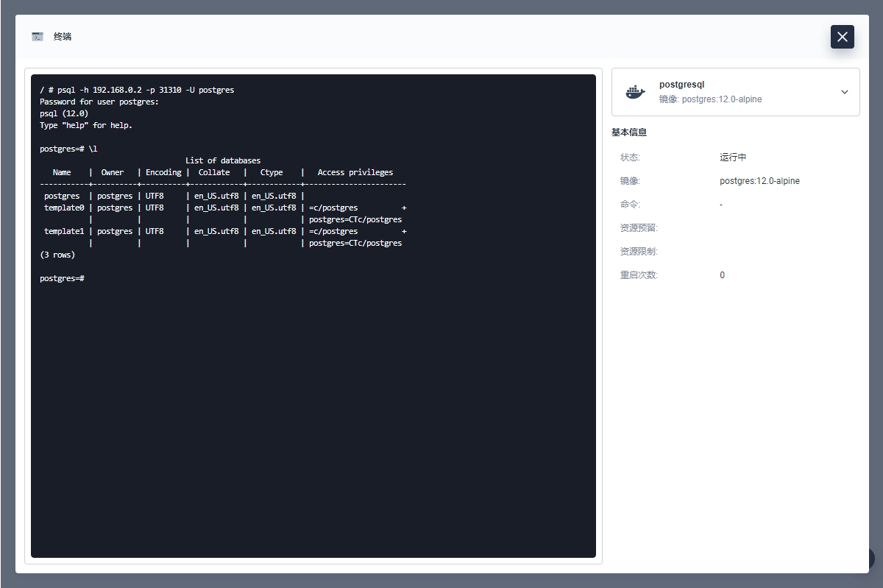Close the terminal dialog
Viewport: 883px width, 588px height.
(x=843, y=37)
